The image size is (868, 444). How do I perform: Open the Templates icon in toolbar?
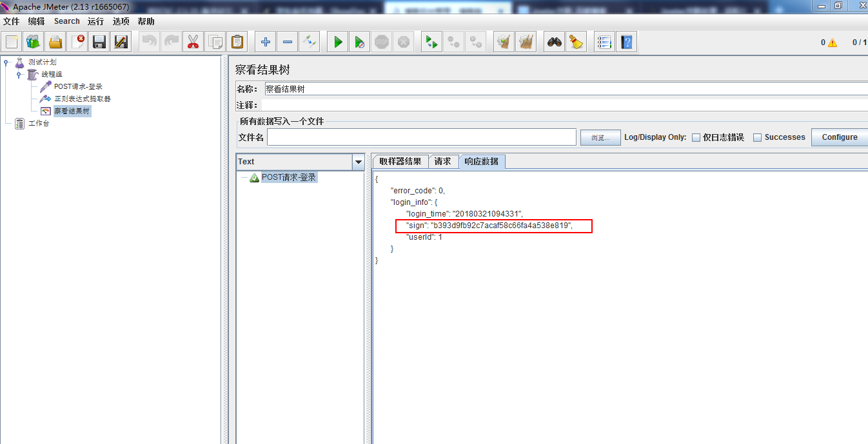[x=34, y=43]
